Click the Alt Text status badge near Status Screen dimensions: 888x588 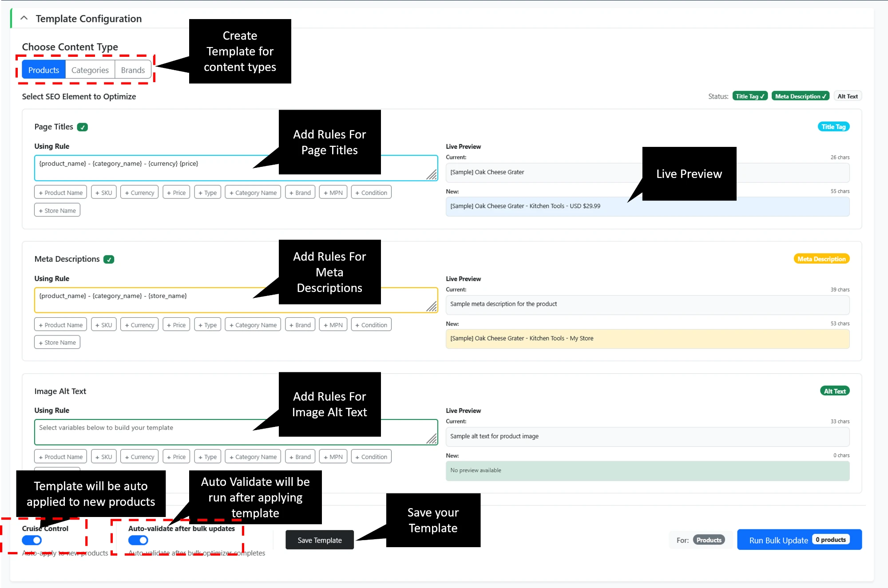point(848,96)
